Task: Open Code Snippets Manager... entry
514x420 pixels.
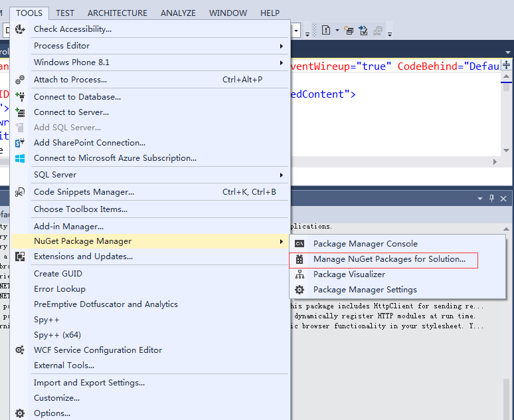Action: click(84, 192)
